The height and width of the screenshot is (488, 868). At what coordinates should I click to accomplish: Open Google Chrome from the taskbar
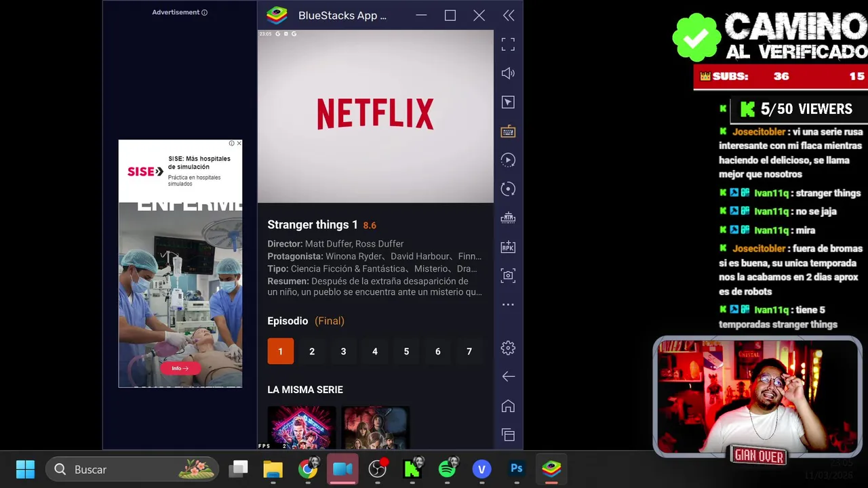coord(309,469)
